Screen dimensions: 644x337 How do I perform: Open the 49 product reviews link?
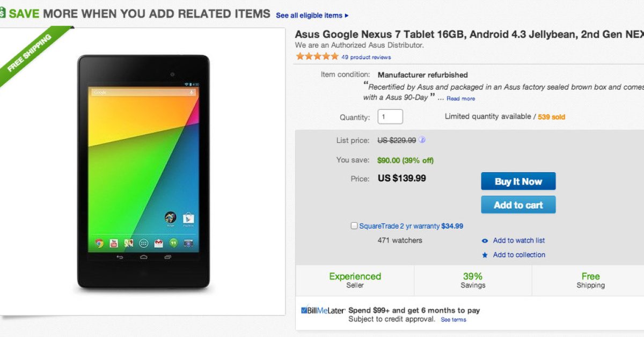click(x=366, y=57)
